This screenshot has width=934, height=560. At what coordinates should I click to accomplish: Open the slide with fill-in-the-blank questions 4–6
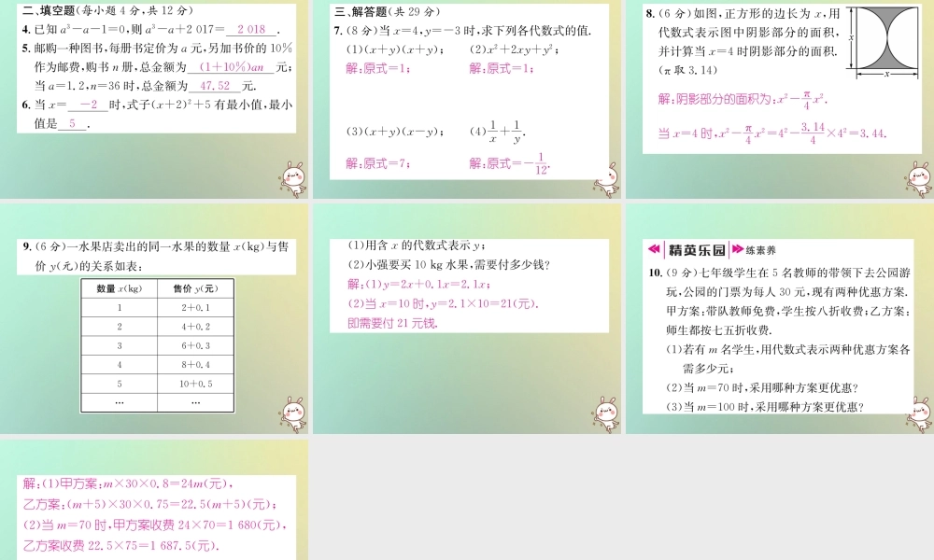tap(154, 99)
